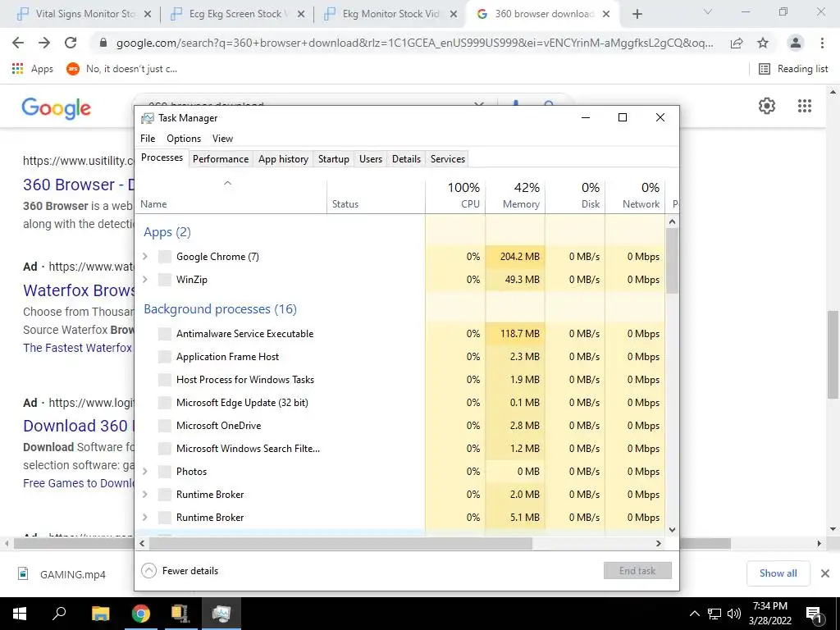Open taskbar search magnifier
The width and height of the screenshot is (840, 630).
pos(59,614)
